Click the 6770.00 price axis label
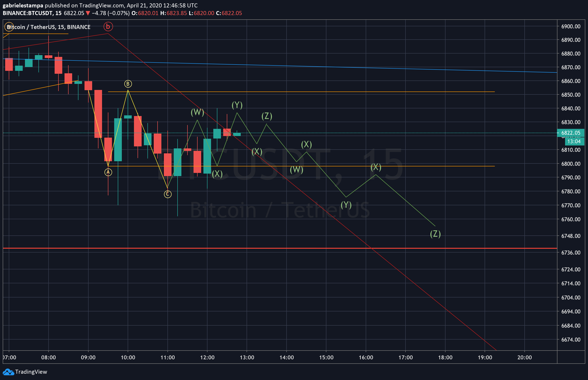The height and width of the screenshot is (380, 588). 571,205
